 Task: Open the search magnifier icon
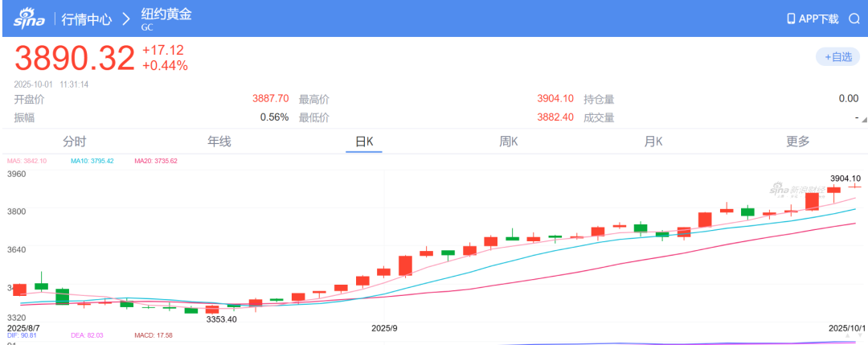point(854,18)
